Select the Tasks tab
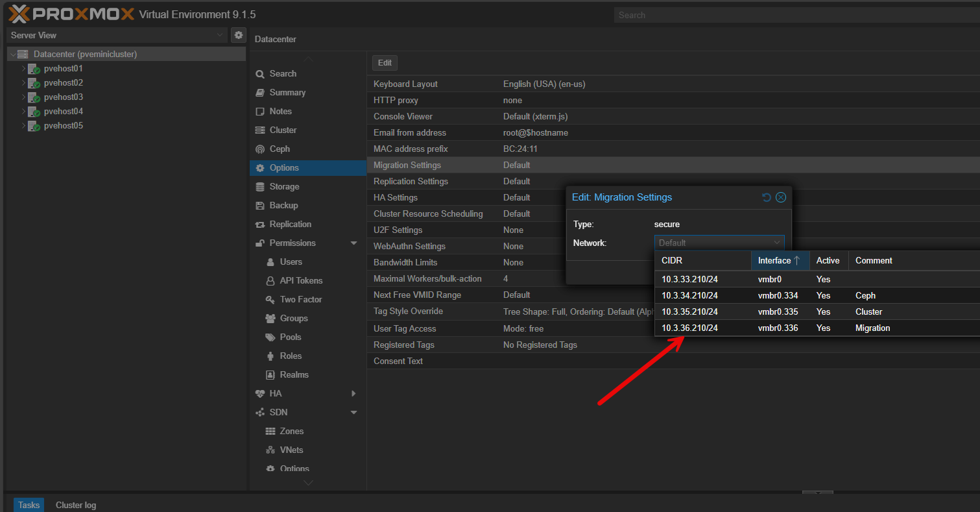980x512 pixels. [x=29, y=505]
